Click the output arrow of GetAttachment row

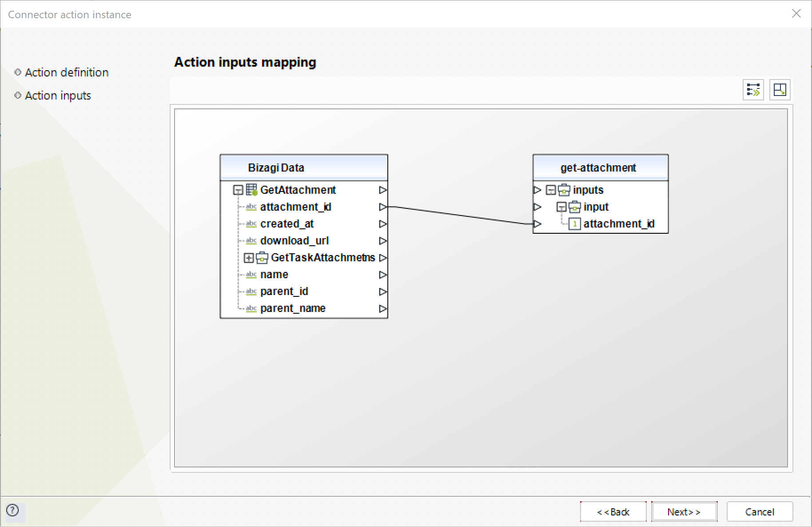pyautogui.click(x=382, y=190)
